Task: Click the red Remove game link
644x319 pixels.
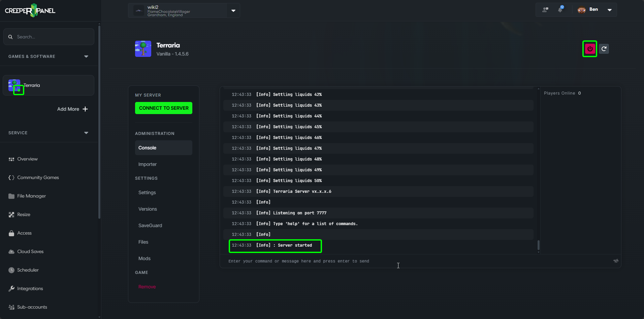Action: 147,287
